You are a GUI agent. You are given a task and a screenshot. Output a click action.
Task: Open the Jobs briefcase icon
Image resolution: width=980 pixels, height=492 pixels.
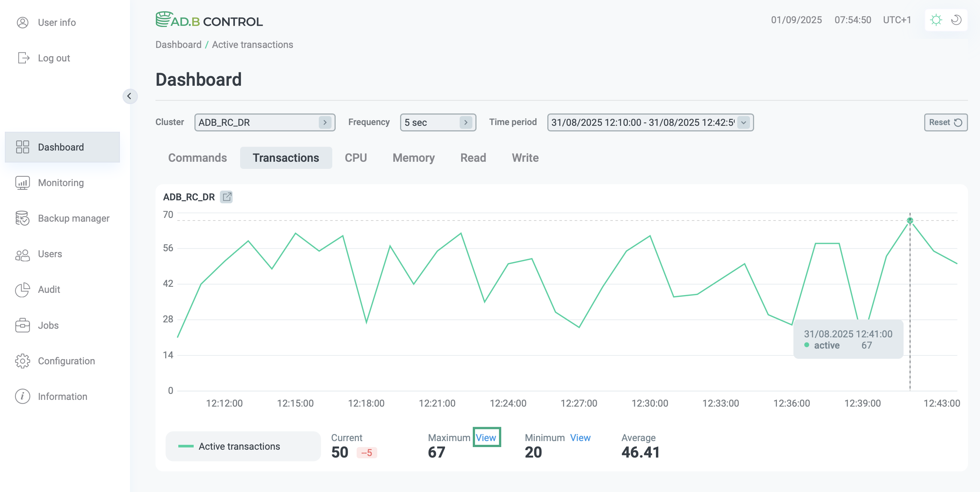click(22, 325)
